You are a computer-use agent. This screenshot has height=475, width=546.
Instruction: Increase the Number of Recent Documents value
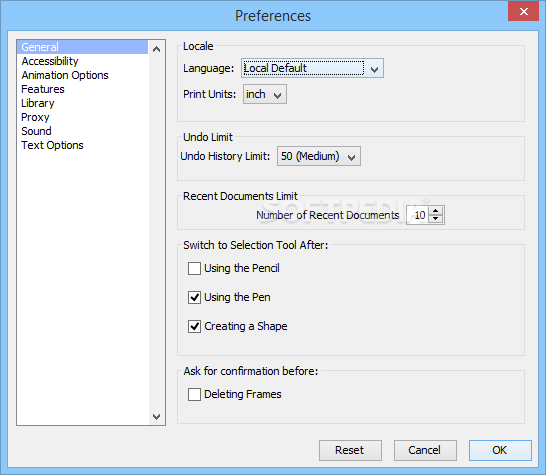point(435,211)
